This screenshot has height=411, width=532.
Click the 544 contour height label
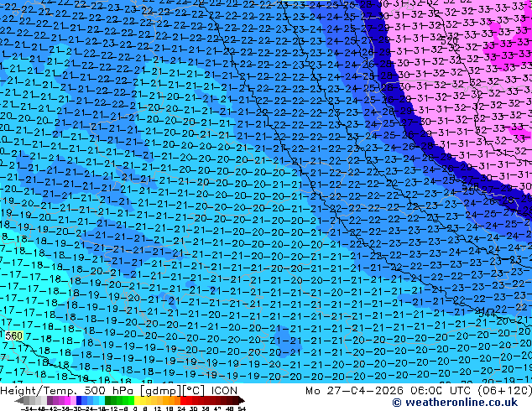[488, 314]
